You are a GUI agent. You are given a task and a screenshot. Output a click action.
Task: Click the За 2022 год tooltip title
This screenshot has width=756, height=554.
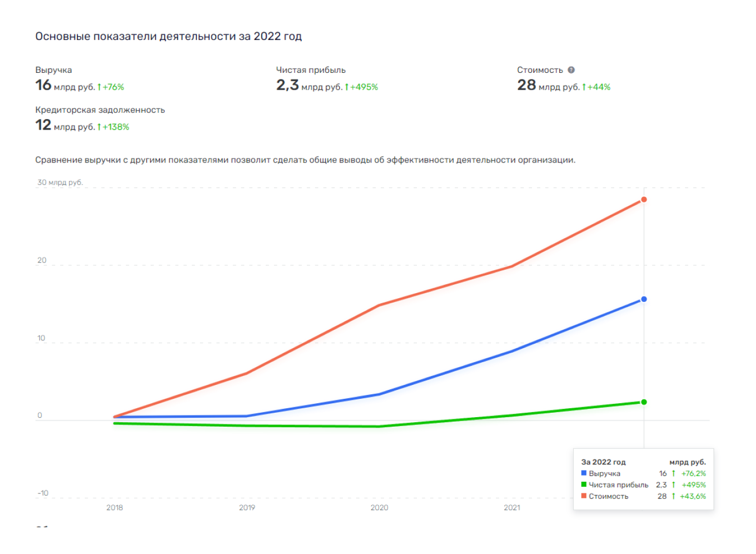click(x=603, y=462)
